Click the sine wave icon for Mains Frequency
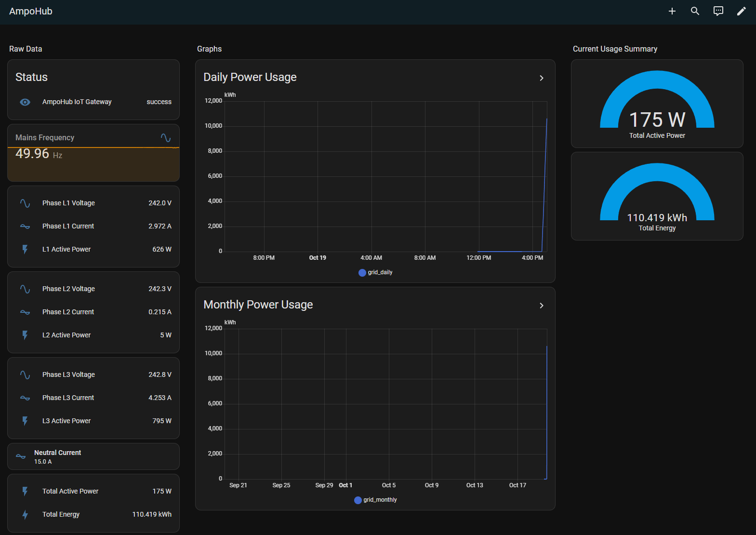This screenshot has width=756, height=535. pos(165,138)
